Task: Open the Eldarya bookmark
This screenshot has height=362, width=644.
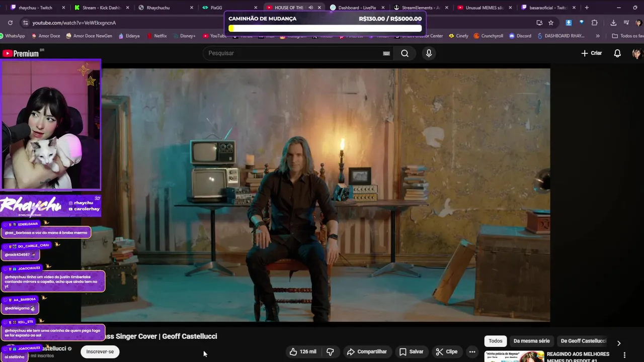Action: (129, 36)
